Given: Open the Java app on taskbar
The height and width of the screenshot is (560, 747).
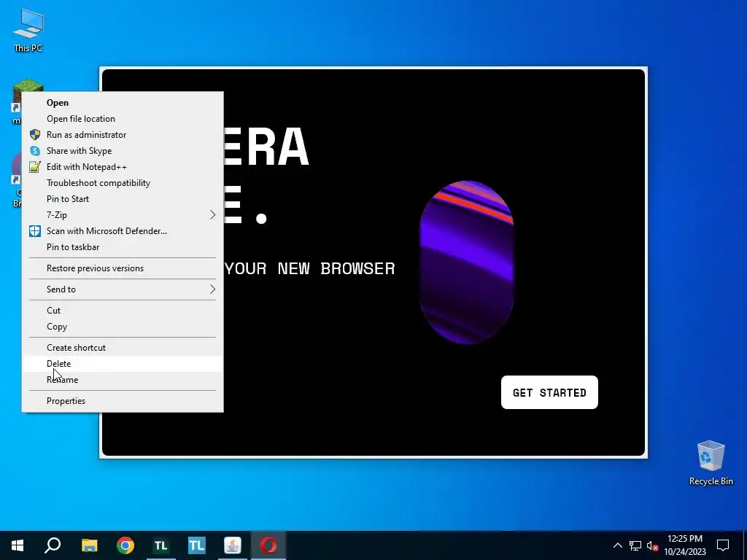Looking at the screenshot, I should coord(233,545).
